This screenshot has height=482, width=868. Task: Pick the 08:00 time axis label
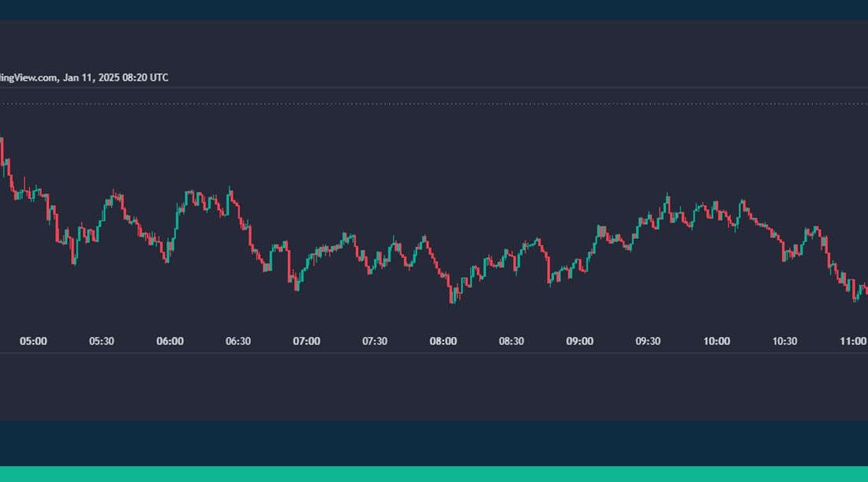443,341
